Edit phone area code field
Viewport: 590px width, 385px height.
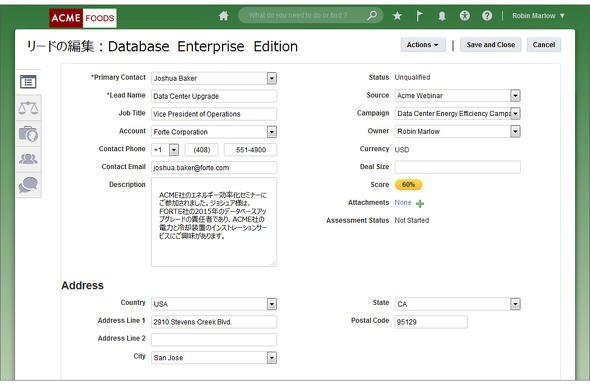[202, 150]
